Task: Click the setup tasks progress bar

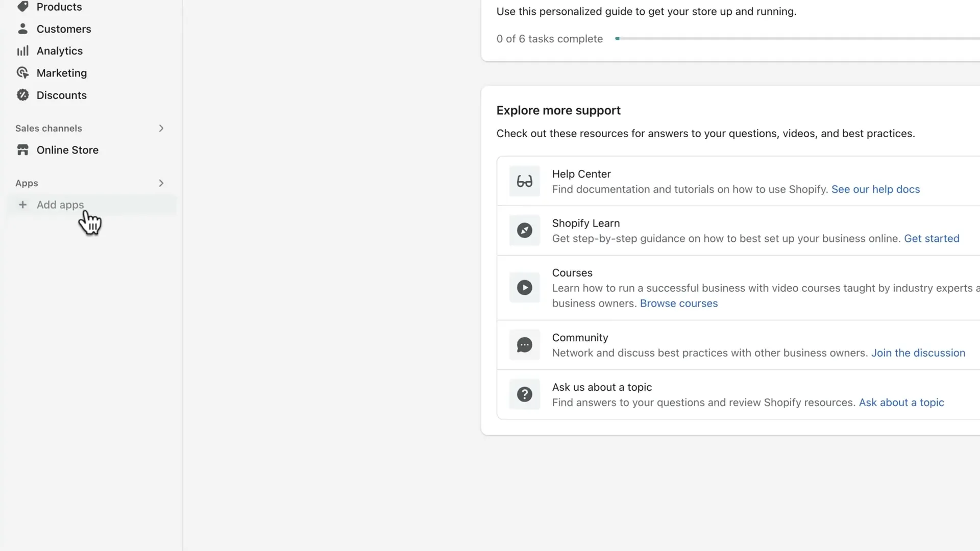Action: coord(797,38)
